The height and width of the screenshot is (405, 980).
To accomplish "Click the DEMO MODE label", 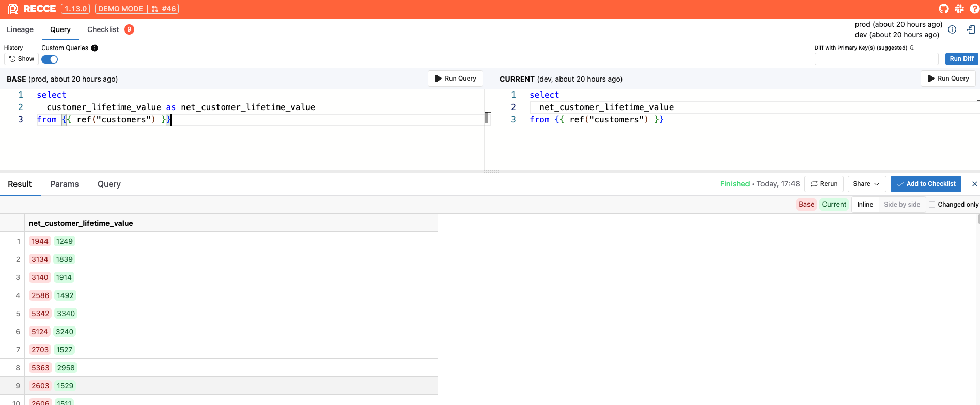I will point(120,9).
